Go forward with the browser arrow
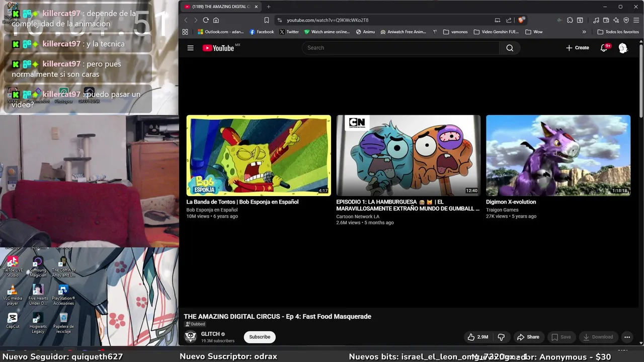The height and width of the screenshot is (362, 644). tap(196, 20)
